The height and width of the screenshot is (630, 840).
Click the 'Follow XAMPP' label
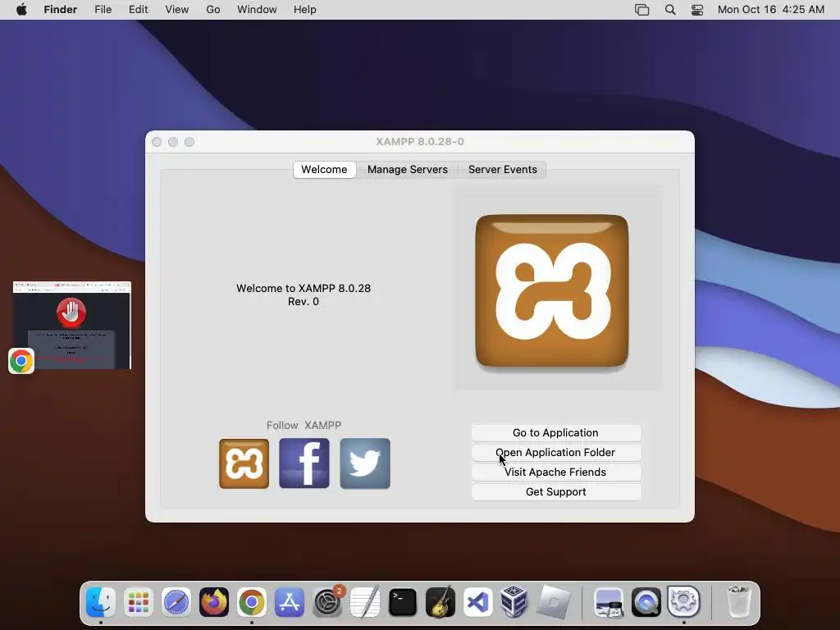click(304, 426)
